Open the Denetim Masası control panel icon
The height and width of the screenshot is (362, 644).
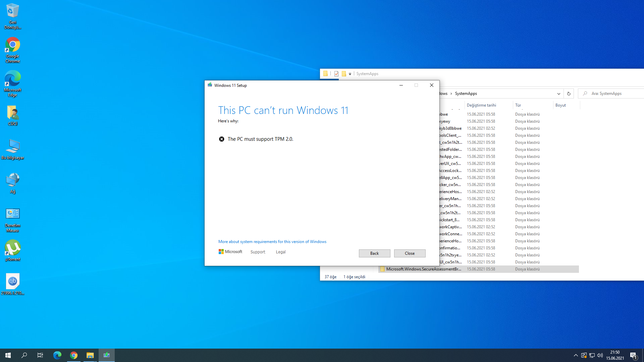[x=13, y=220]
